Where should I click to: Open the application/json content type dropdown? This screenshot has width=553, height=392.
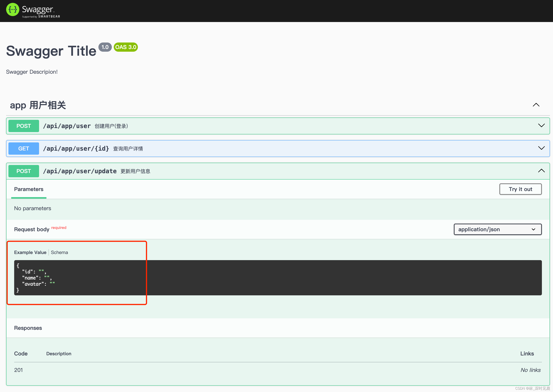tap(497, 229)
